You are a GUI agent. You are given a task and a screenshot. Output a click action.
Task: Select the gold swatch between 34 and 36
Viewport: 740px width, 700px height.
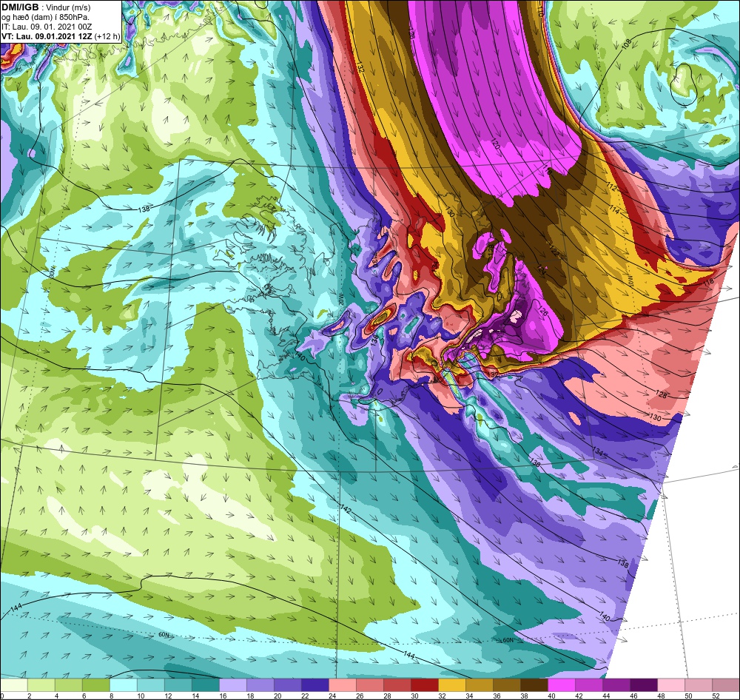(x=480, y=684)
